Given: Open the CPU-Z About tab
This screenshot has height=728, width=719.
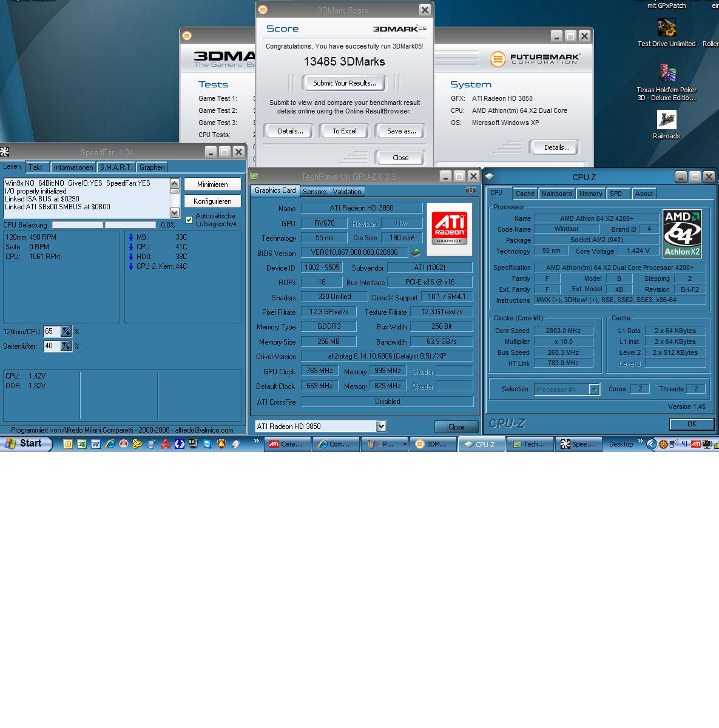Looking at the screenshot, I should pyautogui.click(x=644, y=194).
